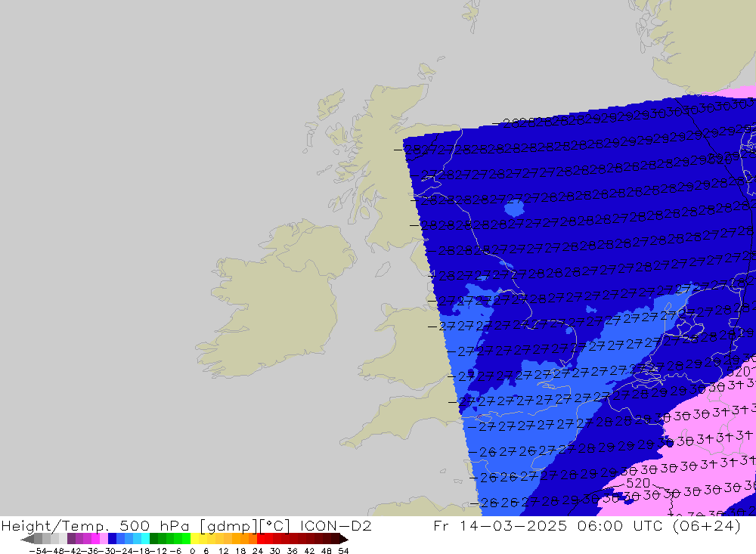The width and height of the screenshot is (756, 554).
Task: Pick the bright red legend swatch above 24
Action: 261,539
